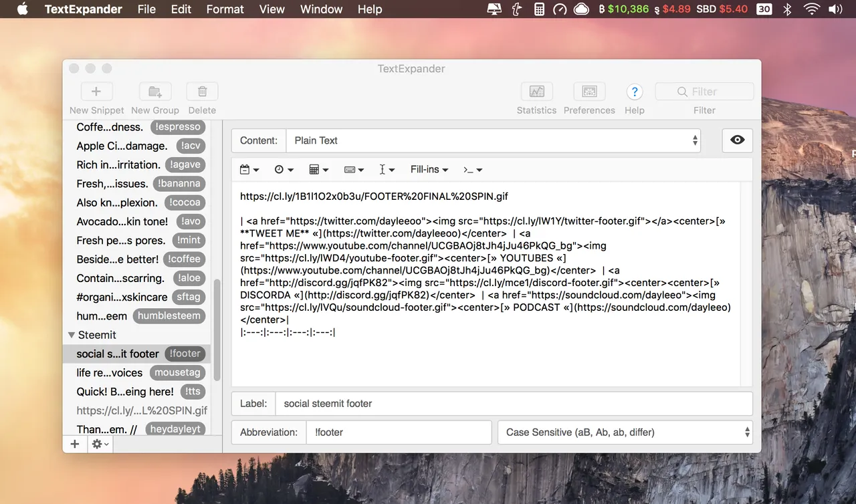
Task: Select the heydayleyt snippet row
Action: point(137,429)
